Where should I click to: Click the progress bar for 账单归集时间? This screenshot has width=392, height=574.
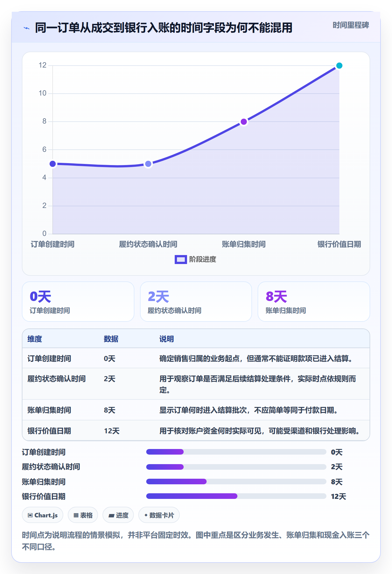pos(236,482)
